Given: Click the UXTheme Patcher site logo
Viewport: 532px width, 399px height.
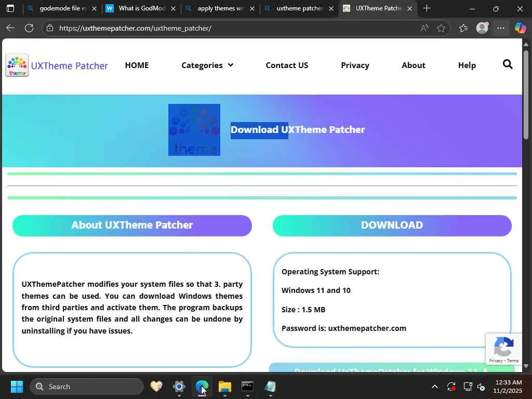Looking at the screenshot, I should coord(17,65).
